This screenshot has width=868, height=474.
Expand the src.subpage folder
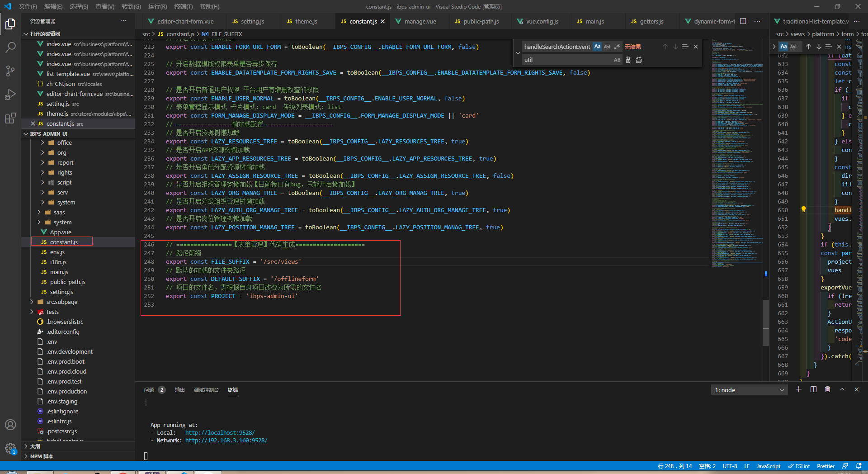point(61,302)
